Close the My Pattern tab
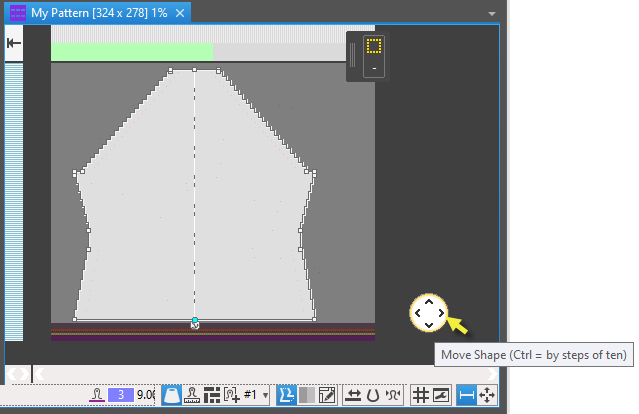 click(178, 13)
